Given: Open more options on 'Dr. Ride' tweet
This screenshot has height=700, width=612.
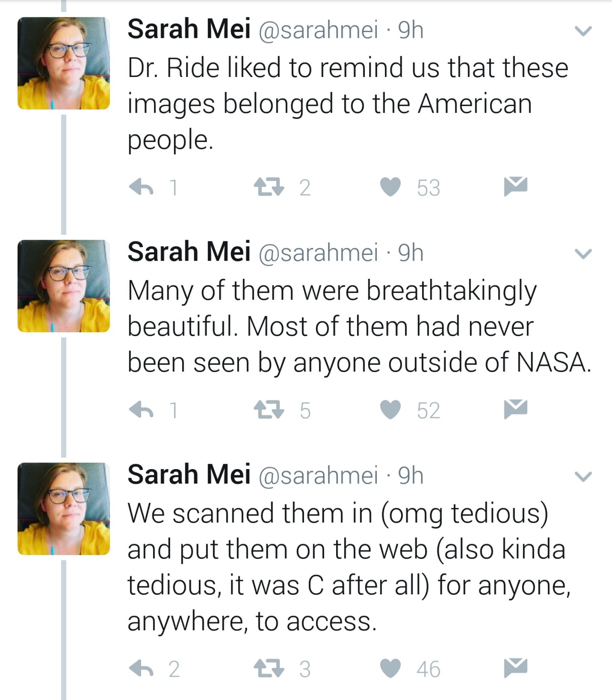Looking at the screenshot, I should point(583,31).
